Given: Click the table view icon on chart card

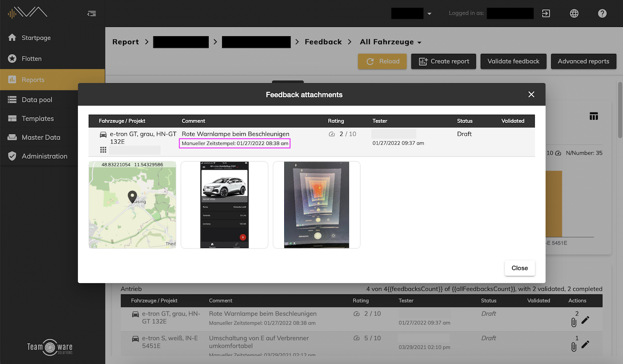Looking at the screenshot, I should click(594, 116).
